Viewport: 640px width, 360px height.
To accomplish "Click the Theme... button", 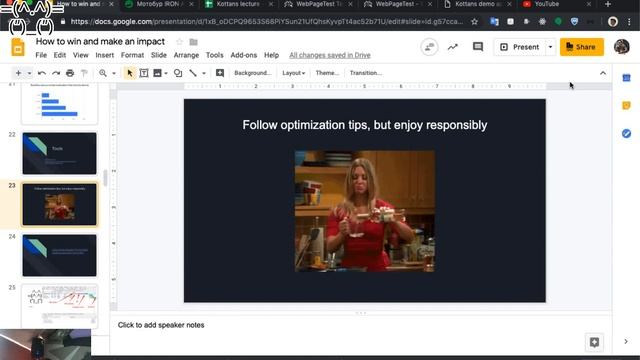I will [327, 73].
